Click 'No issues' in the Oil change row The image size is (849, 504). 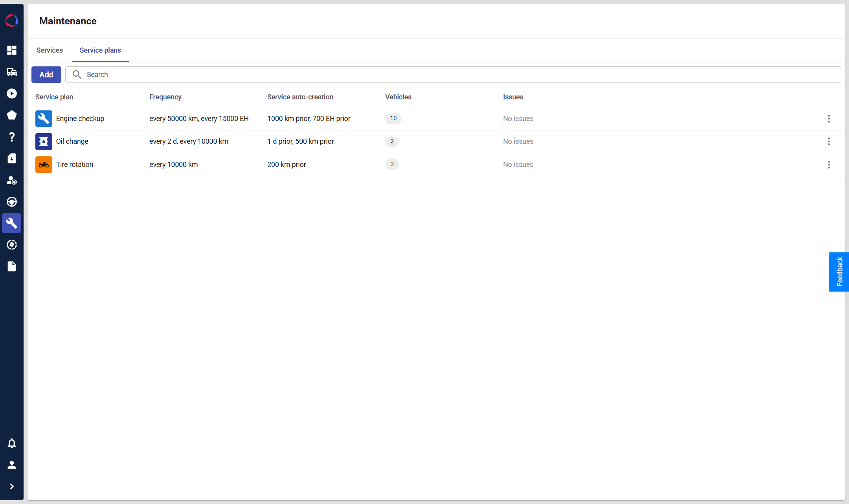coord(518,141)
